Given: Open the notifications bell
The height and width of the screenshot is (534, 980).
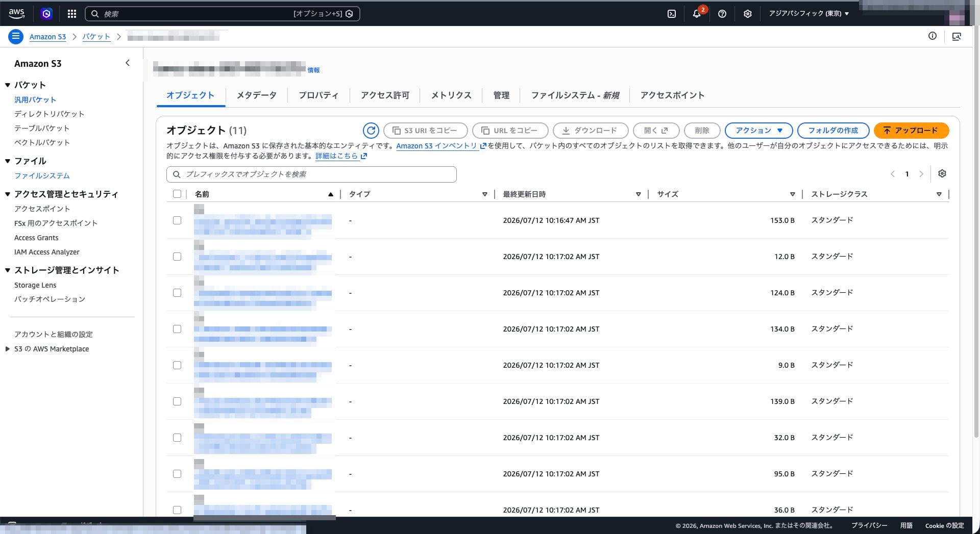Looking at the screenshot, I should (697, 14).
